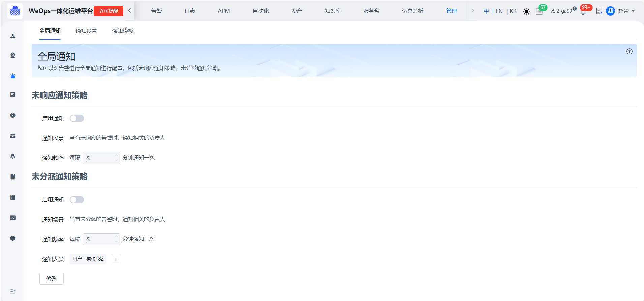Click the 许可提醒 red button

coord(109,11)
